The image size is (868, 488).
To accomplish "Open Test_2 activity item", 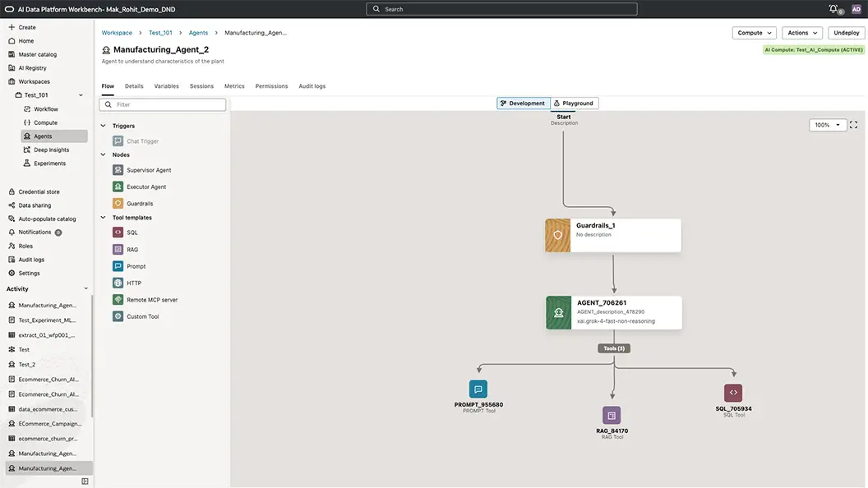I will 26,365.
